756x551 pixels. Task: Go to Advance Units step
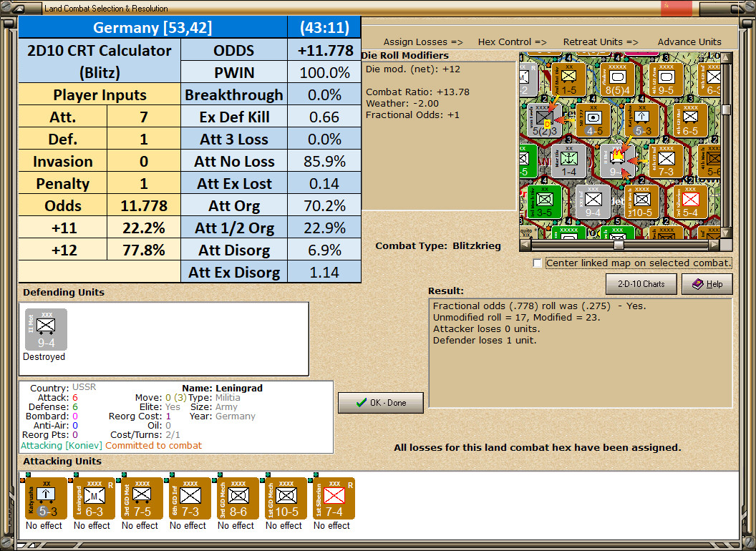tap(689, 42)
